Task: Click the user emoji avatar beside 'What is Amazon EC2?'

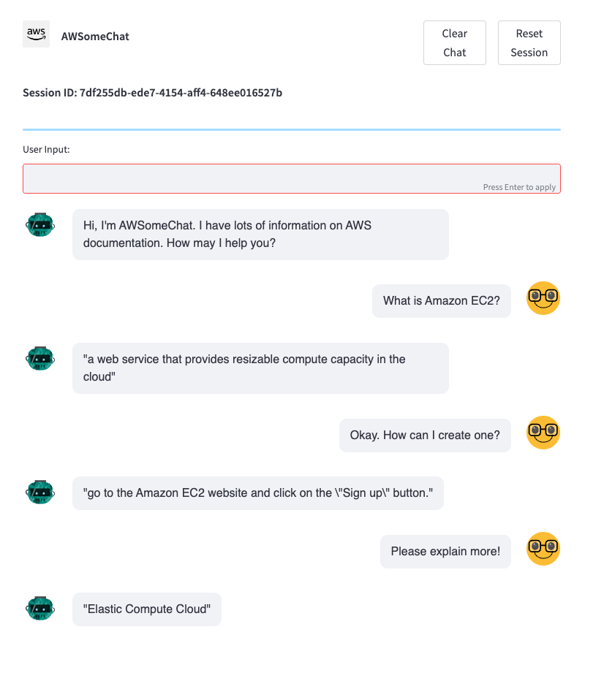Action: coord(543,298)
